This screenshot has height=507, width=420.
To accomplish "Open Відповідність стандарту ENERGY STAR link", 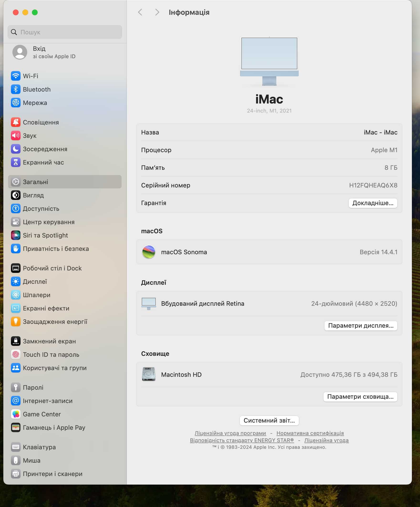I will point(242,440).
